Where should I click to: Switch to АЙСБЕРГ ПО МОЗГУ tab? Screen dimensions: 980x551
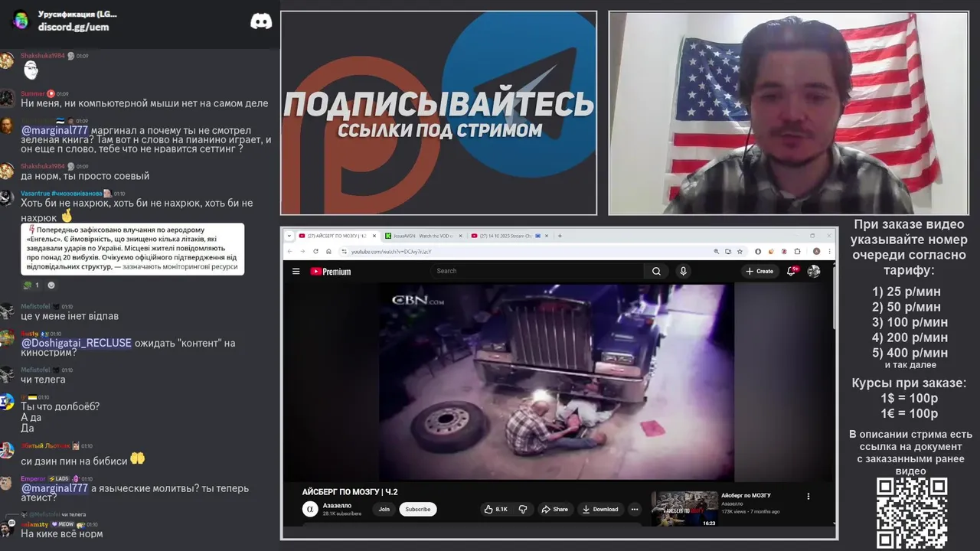(336, 236)
